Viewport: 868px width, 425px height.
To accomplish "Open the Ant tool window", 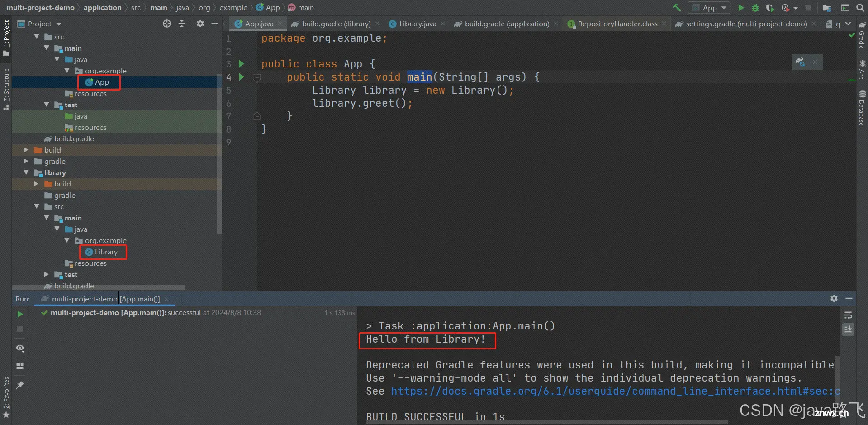I will [862, 69].
